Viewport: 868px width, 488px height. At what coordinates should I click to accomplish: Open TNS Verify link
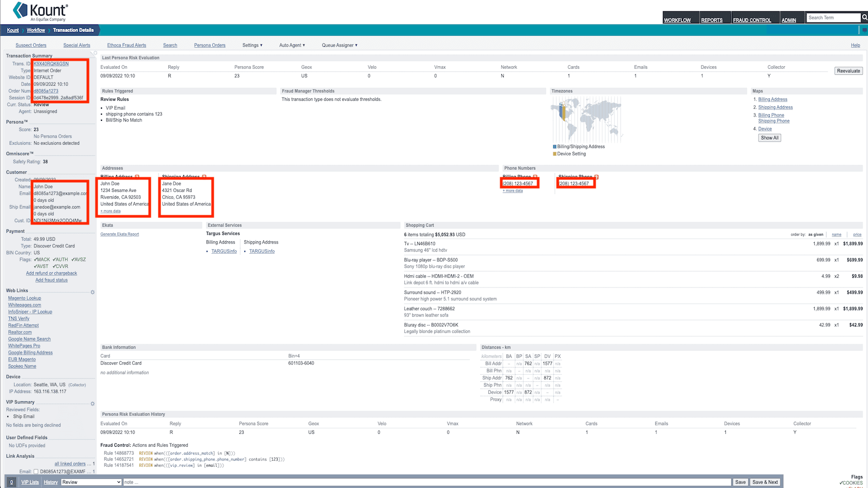click(18, 318)
